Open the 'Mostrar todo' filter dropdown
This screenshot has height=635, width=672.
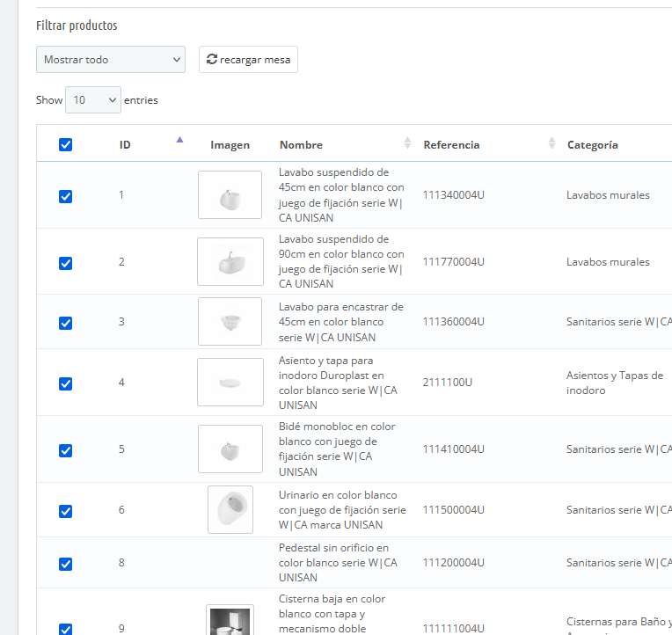point(111,60)
